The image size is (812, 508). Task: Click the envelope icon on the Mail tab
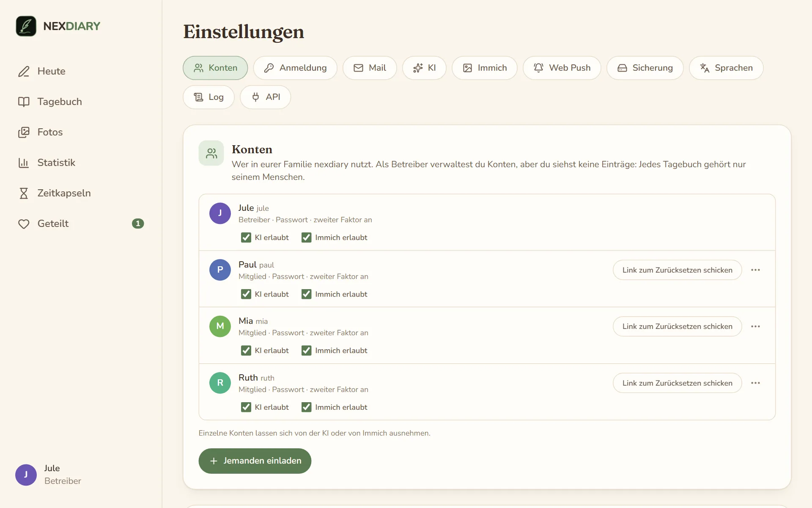pyautogui.click(x=358, y=68)
